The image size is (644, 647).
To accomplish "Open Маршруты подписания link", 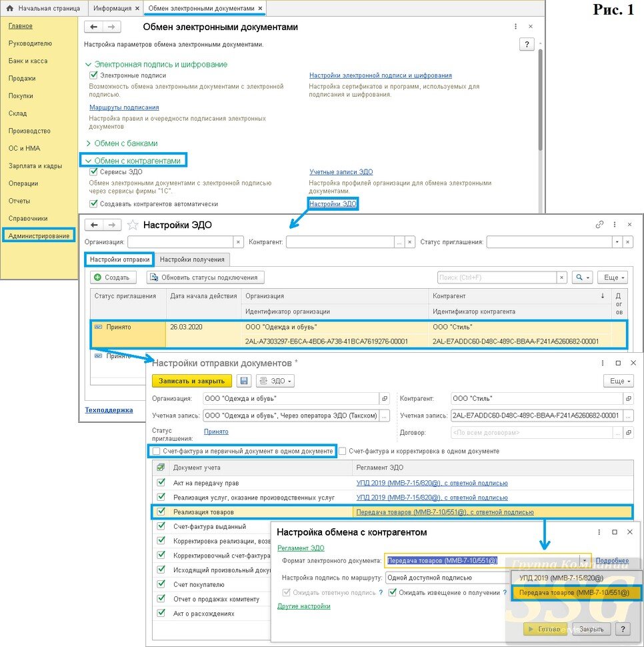I will 124,107.
